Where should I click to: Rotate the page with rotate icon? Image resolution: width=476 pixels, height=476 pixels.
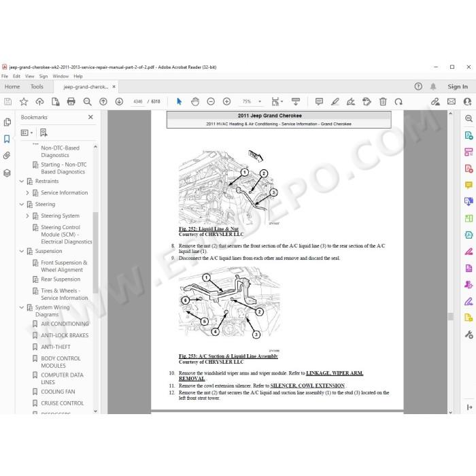tap(398, 102)
